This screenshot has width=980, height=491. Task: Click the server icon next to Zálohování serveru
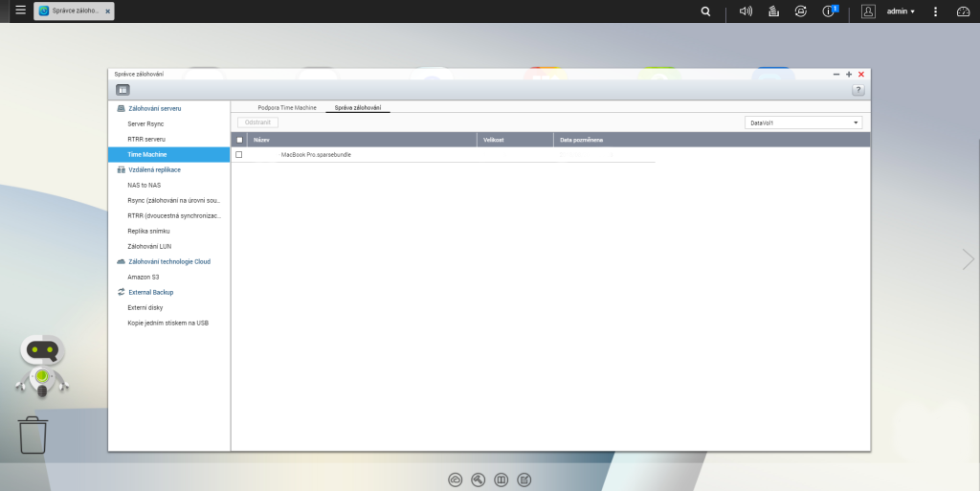(x=122, y=109)
